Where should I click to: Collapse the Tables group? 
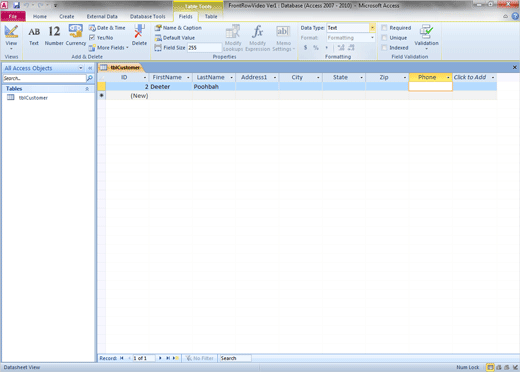[x=87, y=89]
